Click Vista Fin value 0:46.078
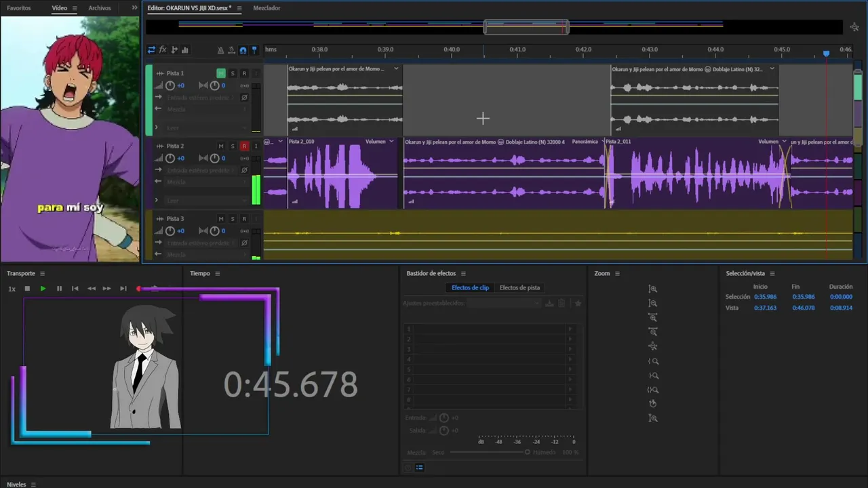The width and height of the screenshot is (868, 488). click(804, 308)
